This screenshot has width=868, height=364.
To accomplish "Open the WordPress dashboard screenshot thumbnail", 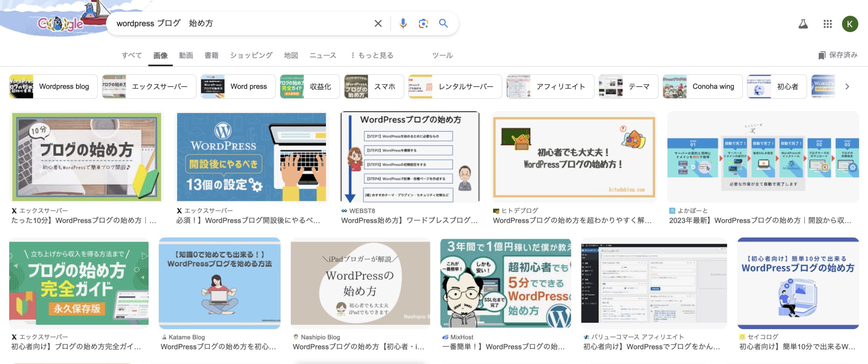I will click(654, 283).
